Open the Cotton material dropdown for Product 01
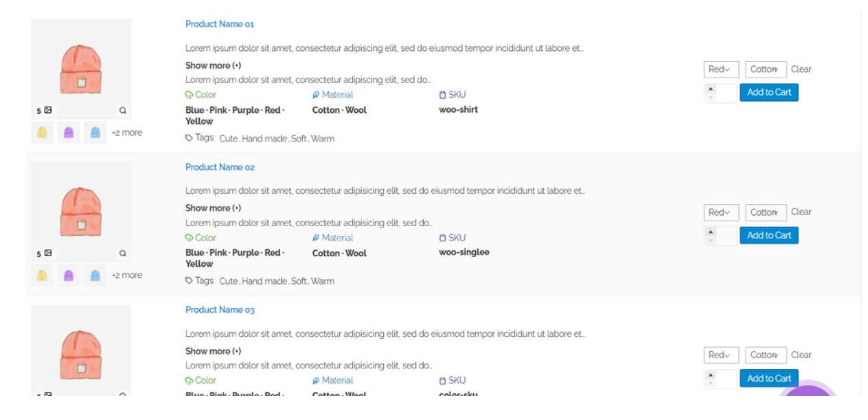This screenshot has width=868, height=420. (765, 69)
